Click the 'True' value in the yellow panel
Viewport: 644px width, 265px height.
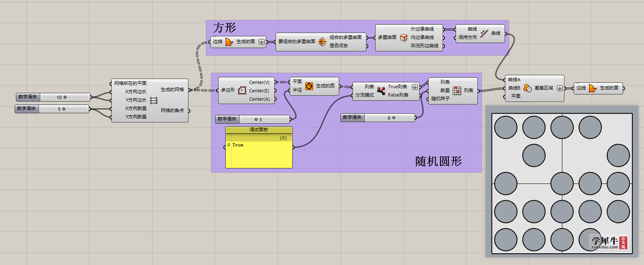(238, 145)
